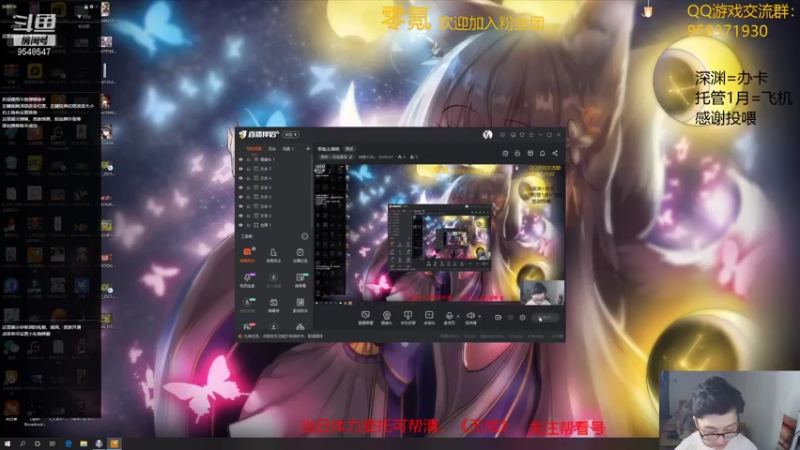Viewport: 800px width, 450px height.
Task: Open the triangle-shaped toolbox tool in bottom row
Action: (300, 327)
